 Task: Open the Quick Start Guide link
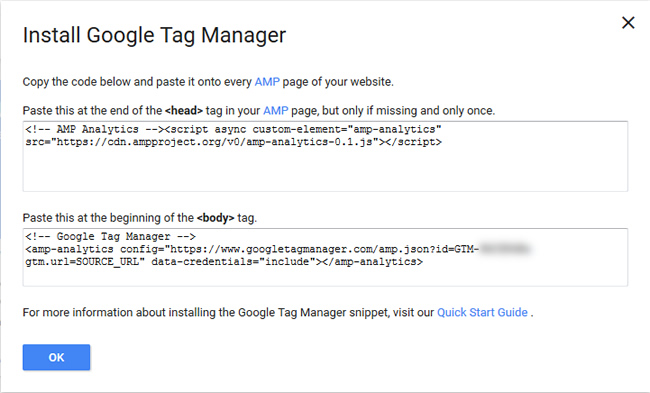pyautogui.click(x=482, y=312)
